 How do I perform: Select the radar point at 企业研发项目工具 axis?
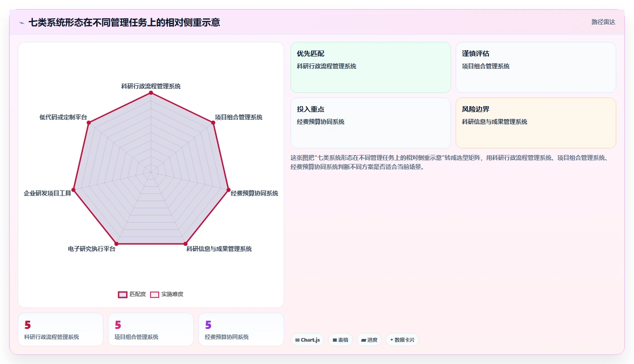(73, 189)
